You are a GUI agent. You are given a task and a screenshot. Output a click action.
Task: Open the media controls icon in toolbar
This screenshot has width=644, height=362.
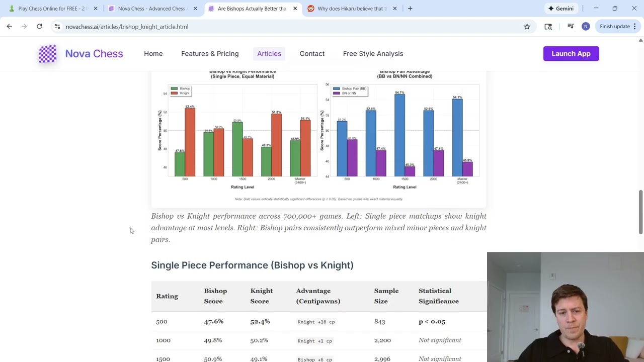point(571,26)
